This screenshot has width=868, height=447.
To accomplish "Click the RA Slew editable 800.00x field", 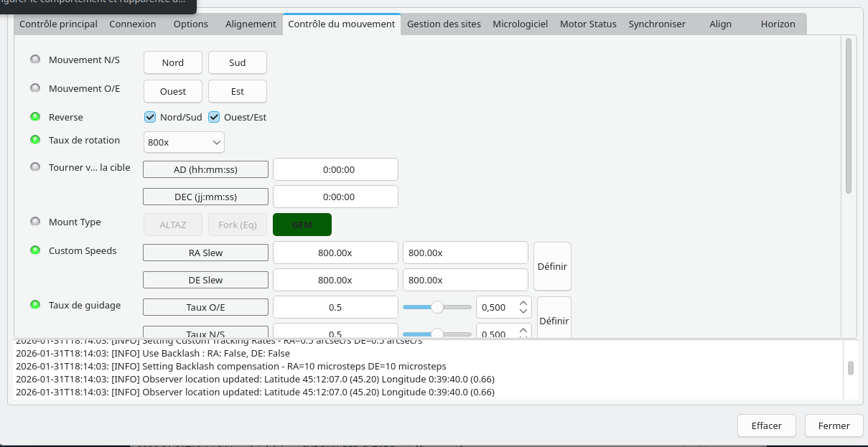I will pos(465,253).
